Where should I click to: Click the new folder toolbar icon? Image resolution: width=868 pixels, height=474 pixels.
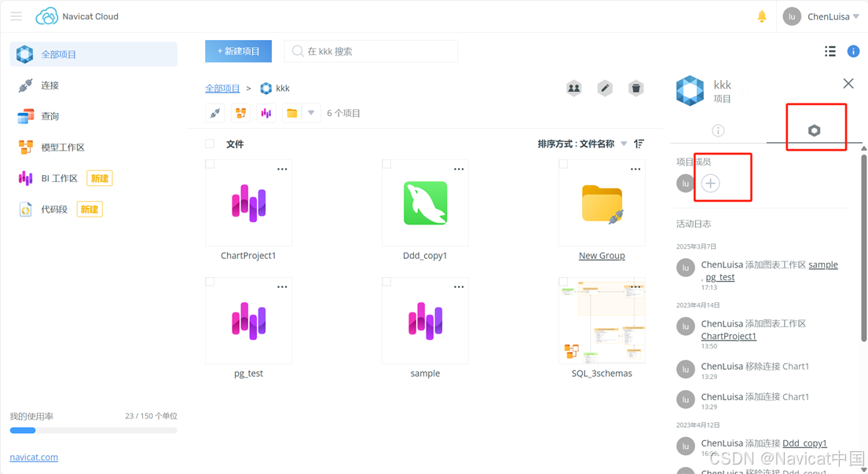pyautogui.click(x=291, y=113)
